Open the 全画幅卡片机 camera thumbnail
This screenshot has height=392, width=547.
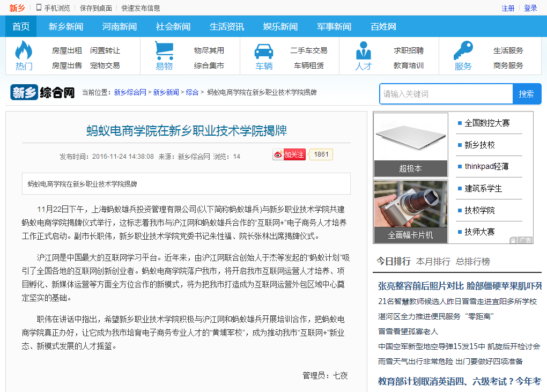coord(410,211)
